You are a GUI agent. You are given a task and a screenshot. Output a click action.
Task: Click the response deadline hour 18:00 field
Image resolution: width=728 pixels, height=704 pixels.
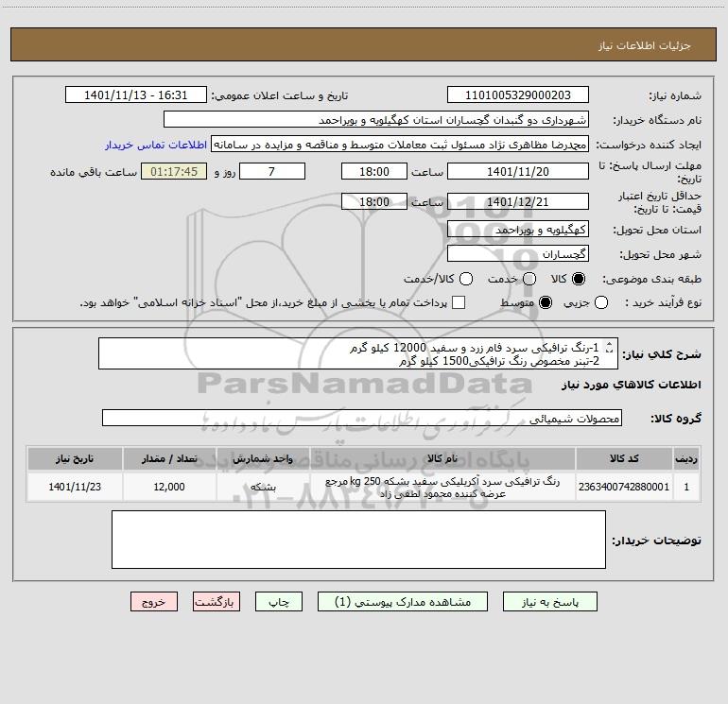[374, 171]
